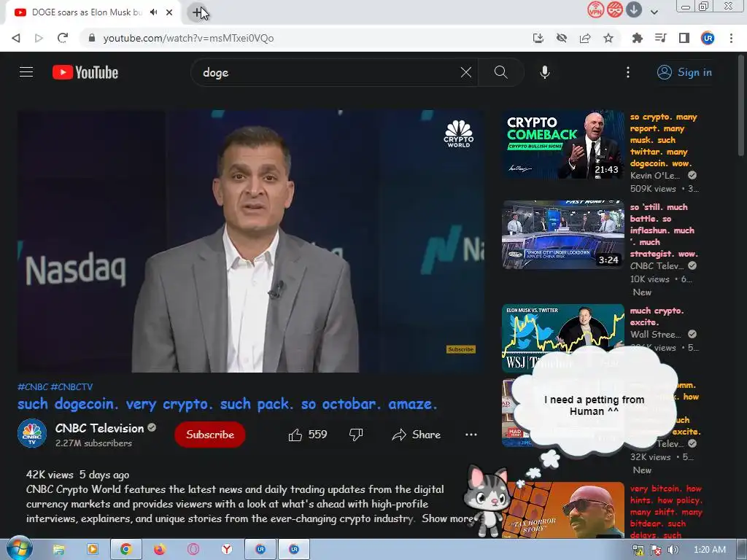Open the browser three-dot main menu
This screenshot has height=560, width=747.
point(731,38)
